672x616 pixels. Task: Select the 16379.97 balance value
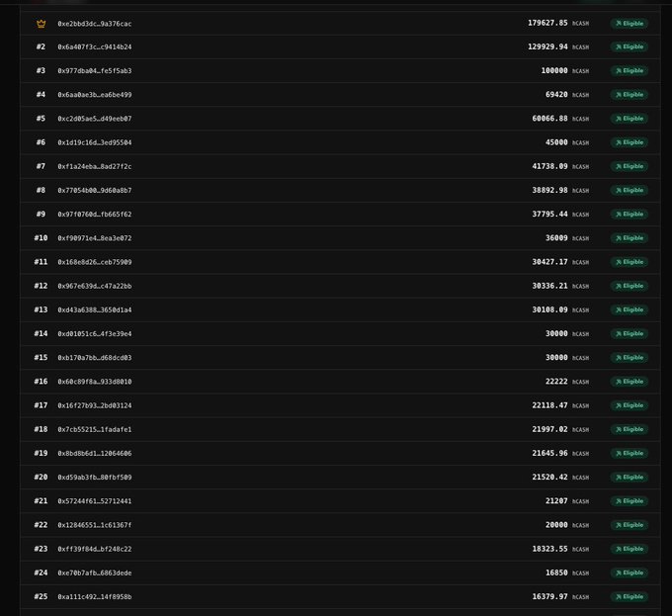pyautogui.click(x=550, y=596)
